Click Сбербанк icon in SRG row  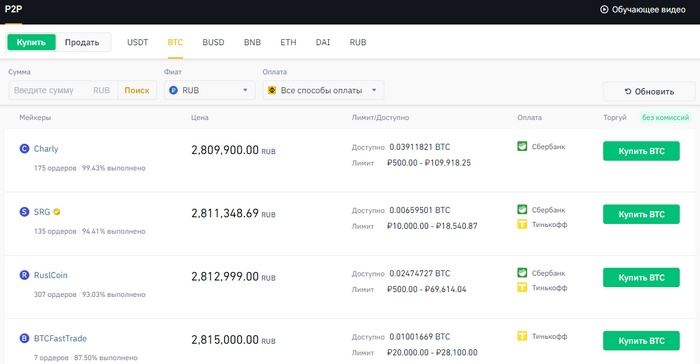point(522,209)
